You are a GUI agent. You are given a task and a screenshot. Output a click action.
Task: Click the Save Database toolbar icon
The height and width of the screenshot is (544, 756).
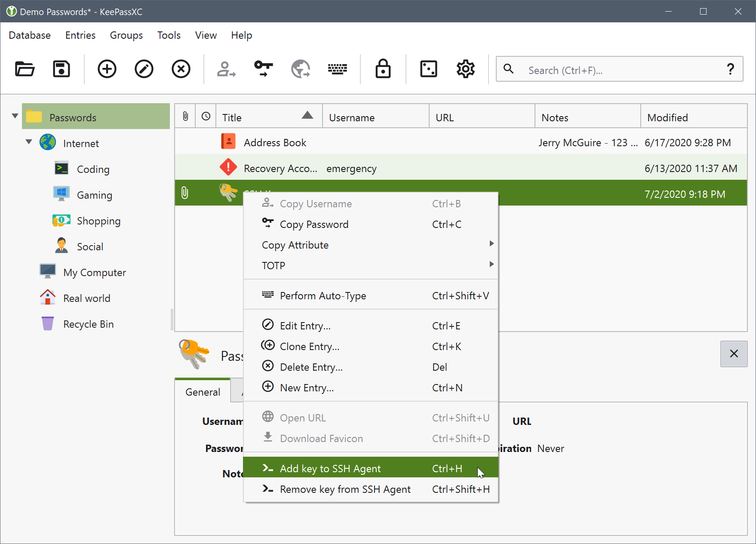61,69
